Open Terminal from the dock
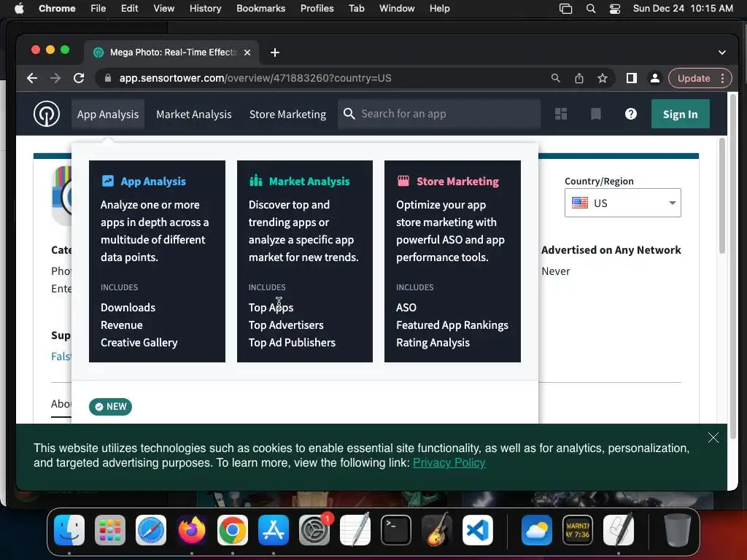The width and height of the screenshot is (747, 560). [x=396, y=530]
